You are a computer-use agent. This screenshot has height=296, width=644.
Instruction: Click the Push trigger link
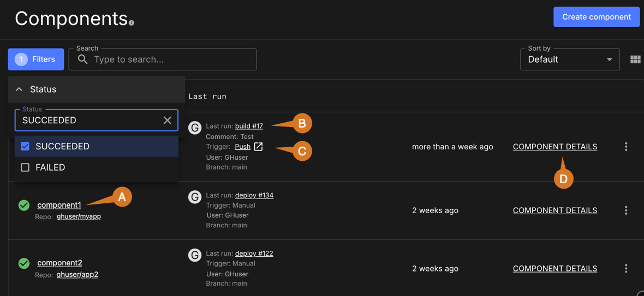click(x=242, y=146)
